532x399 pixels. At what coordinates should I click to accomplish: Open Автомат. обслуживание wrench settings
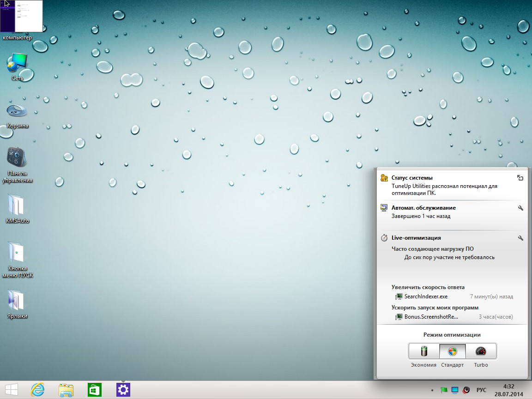[x=520, y=208]
